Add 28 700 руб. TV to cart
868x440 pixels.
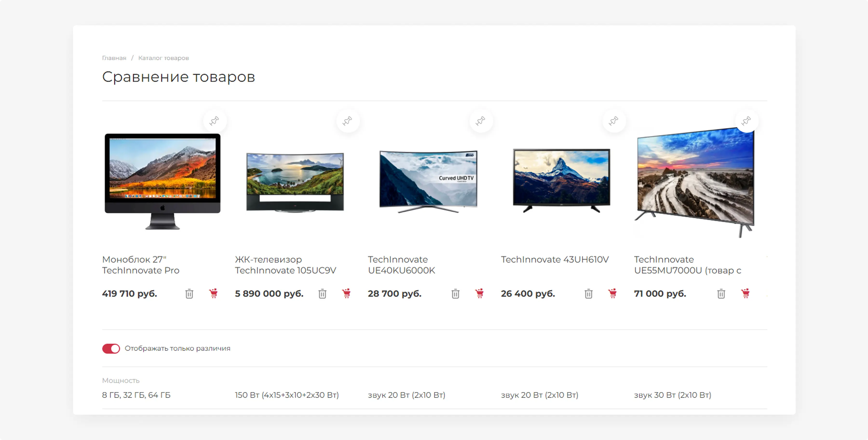click(480, 293)
